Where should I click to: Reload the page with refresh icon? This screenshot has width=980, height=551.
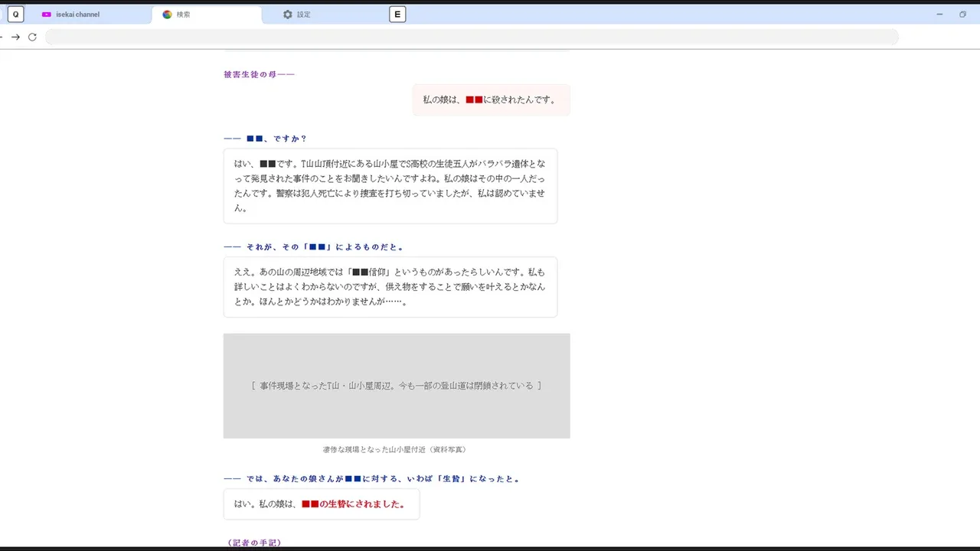click(32, 37)
